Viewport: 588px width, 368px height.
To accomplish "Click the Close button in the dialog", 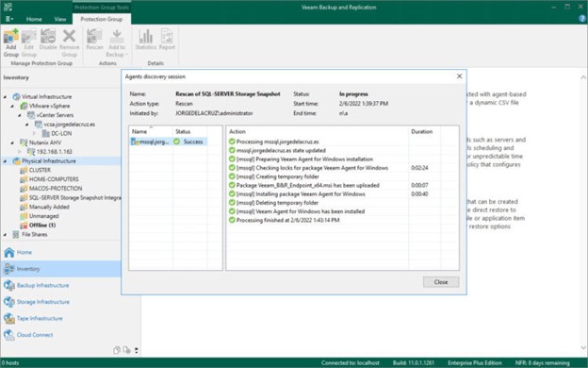I will click(441, 282).
